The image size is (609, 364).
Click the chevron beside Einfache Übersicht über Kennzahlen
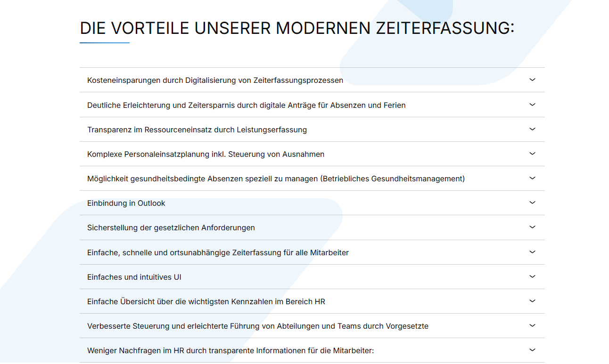[x=532, y=301]
